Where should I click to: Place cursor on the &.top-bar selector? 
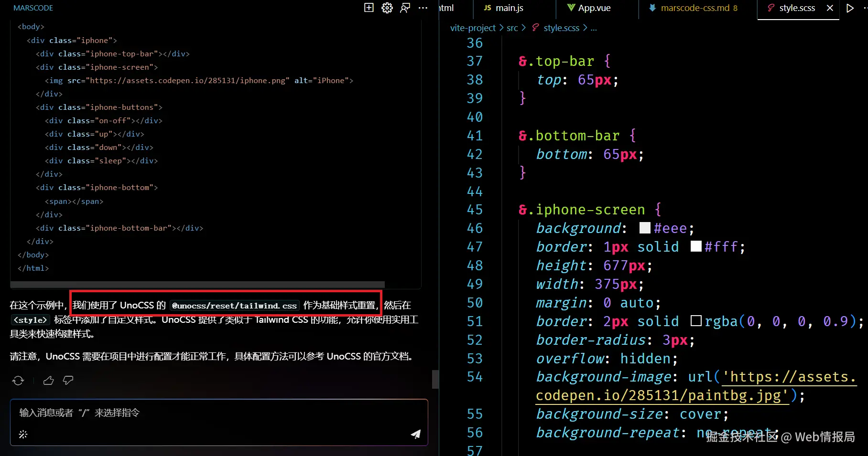(x=556, y=61)
